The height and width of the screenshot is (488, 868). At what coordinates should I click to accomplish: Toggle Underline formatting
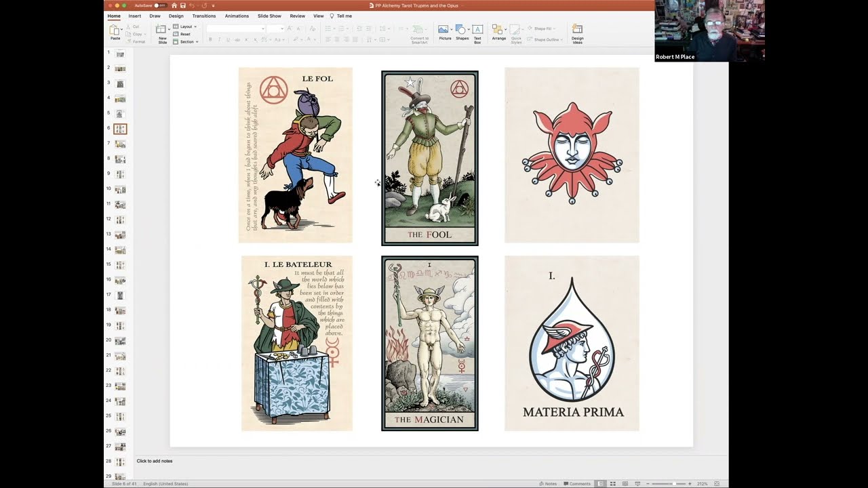228,40
